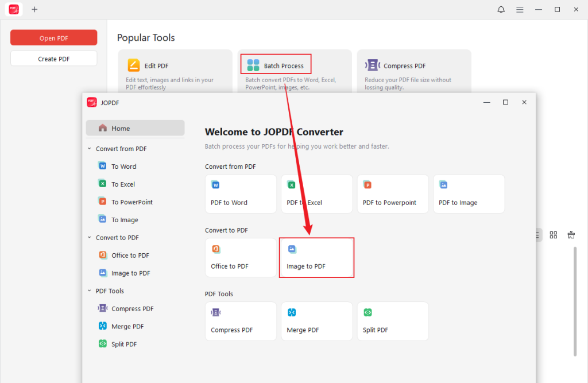Open the hamburger menu icon

(x=520, y=9)
